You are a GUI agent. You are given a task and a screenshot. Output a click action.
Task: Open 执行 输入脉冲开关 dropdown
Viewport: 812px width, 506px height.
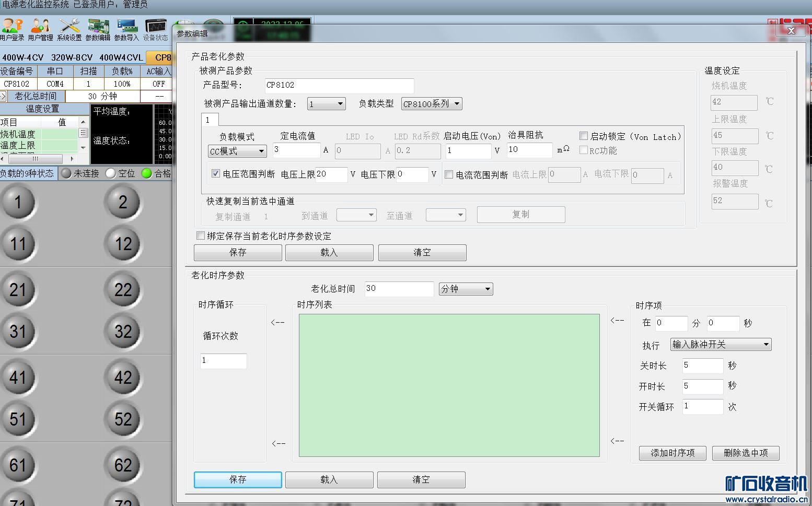(721, 345)
